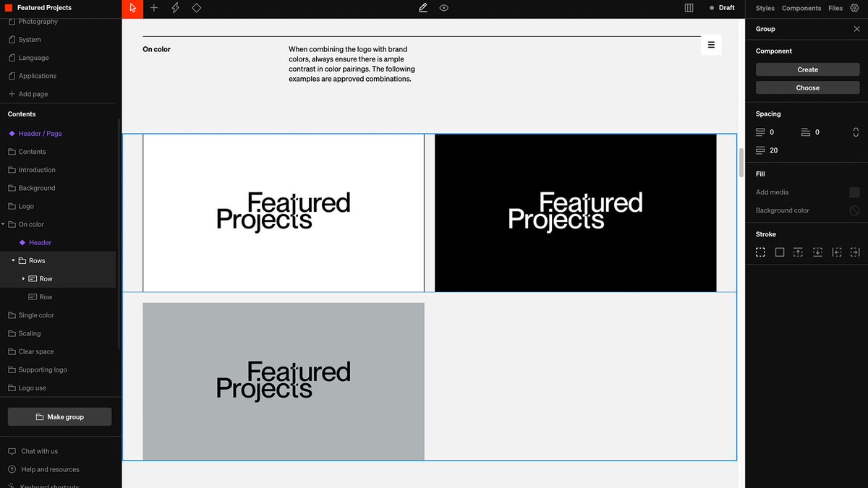Select the diamond component tool in toolbar
This screenshot has width=868, height=488.
click(196, 8)
